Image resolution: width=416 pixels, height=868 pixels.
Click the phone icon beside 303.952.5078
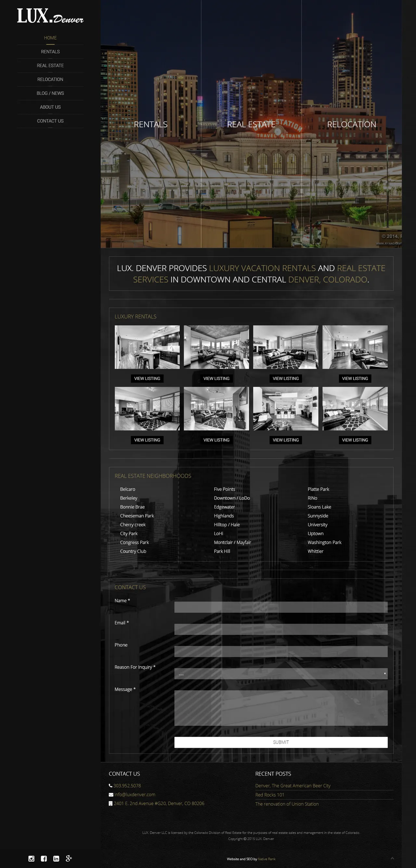click(x=110, y=786)
